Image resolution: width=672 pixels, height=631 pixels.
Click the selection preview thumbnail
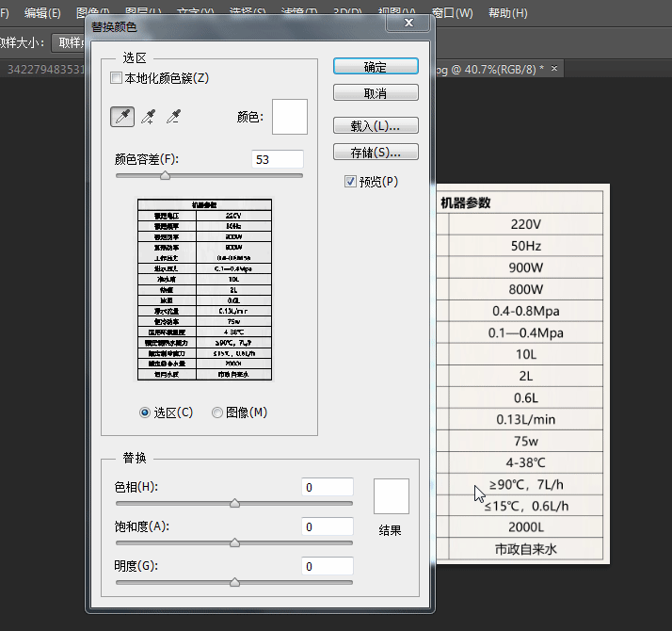(x=204, y=289)
